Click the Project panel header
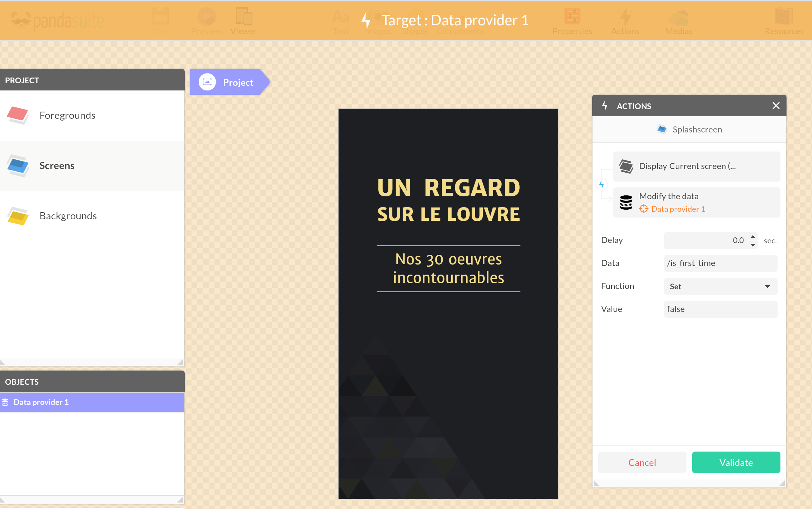 point(92,80)
